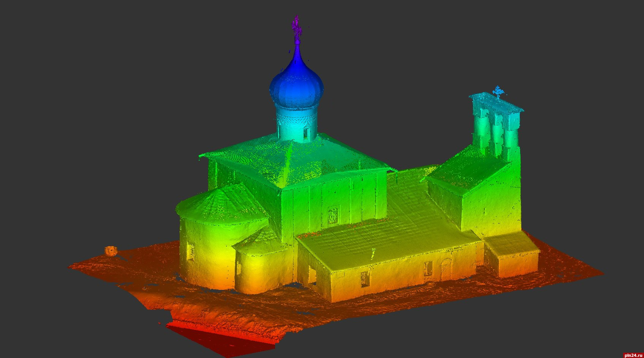The height and width of the screenshot is (358, 644).
Task: Select the small cross on the bell tower
Action: 497,92
